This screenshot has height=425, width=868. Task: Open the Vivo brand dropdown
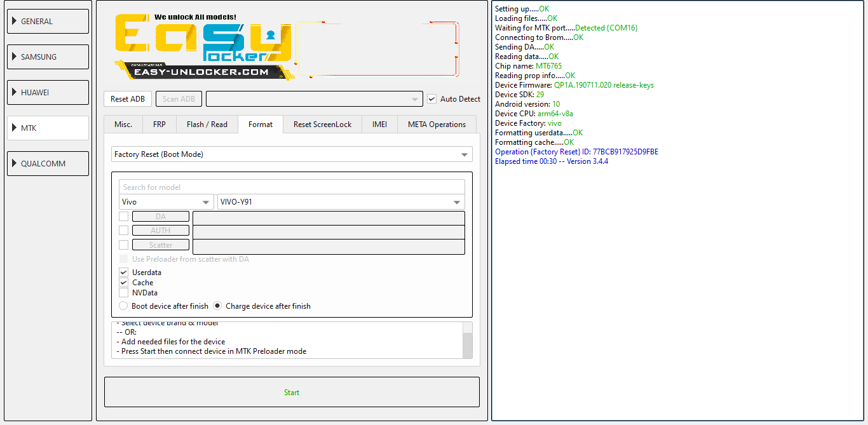(x=166, y=202)
